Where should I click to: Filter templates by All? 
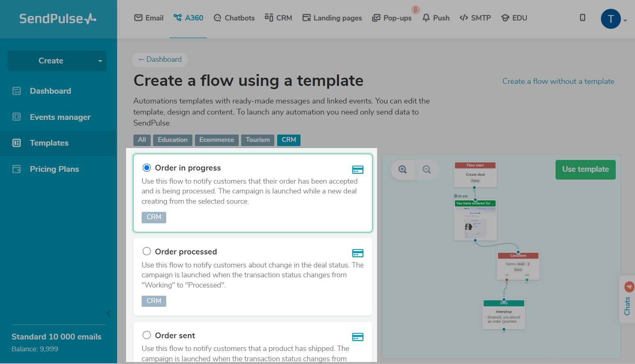point(142,140)
